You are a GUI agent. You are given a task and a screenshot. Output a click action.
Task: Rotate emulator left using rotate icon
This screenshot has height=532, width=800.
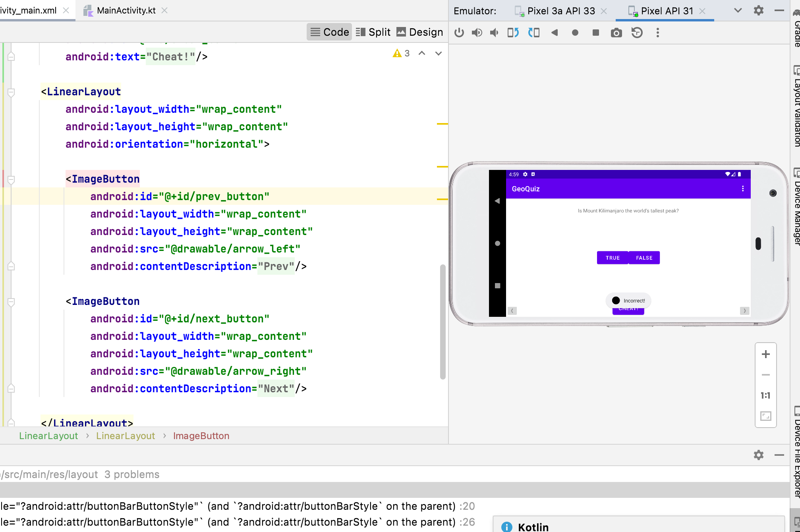coord(513,33)
